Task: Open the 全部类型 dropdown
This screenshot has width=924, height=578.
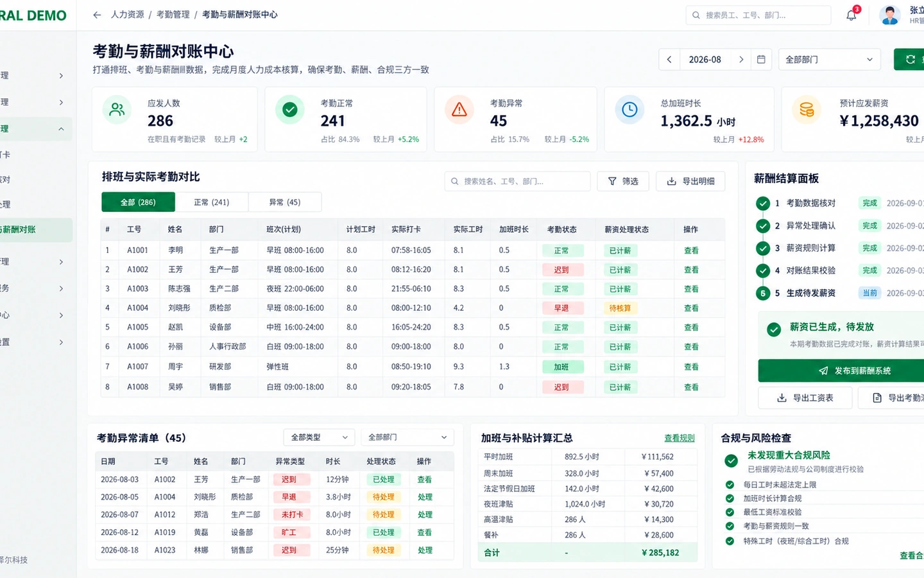Action: [319, 437]
